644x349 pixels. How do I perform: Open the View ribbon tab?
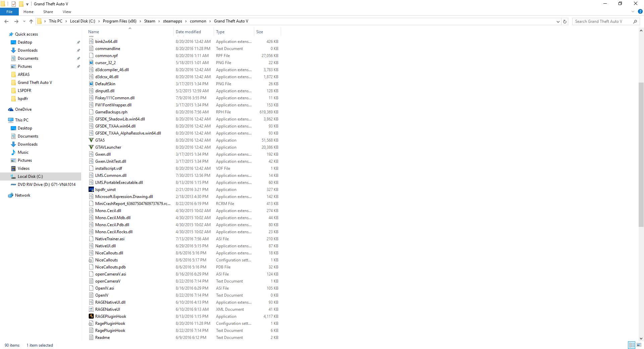click(67, 12)
